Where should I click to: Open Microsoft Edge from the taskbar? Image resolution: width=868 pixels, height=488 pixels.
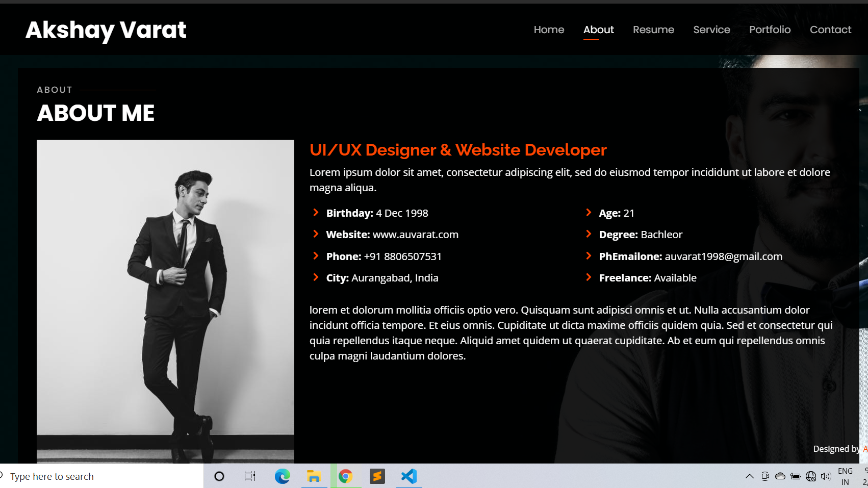(282, 476)
